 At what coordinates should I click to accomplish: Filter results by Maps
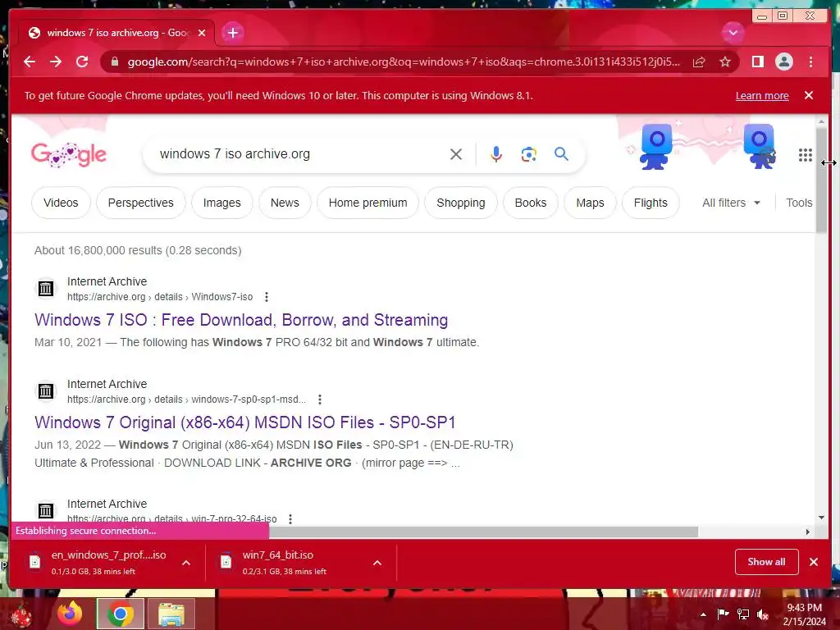pos(590,203)
